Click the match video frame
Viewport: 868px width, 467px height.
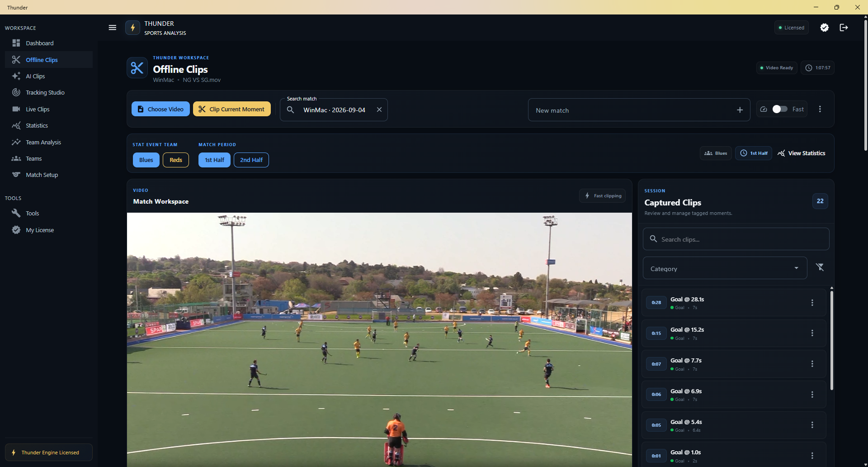pyautogui.click(x=379, y=339)
